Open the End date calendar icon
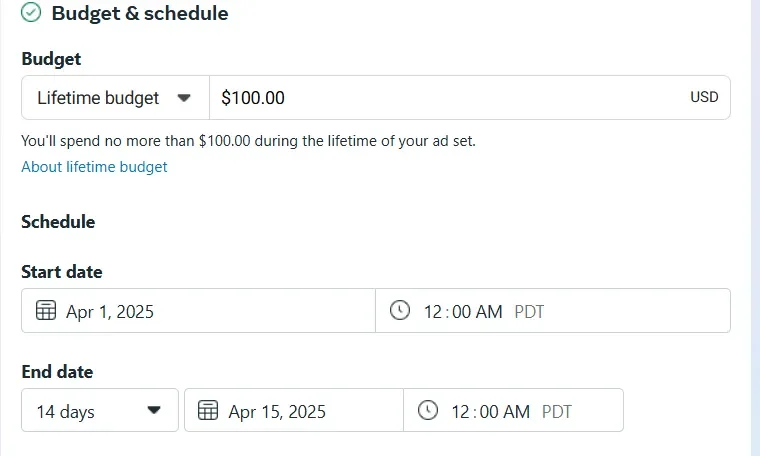The height and width of the screenshot is (456, 760). pyautogui.click(x=208, y=410)
